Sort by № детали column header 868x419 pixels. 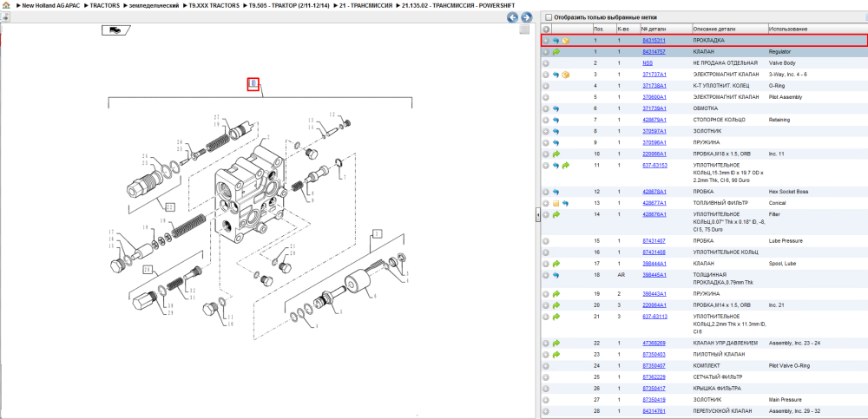pyautogui.click(x=652, y=29)
